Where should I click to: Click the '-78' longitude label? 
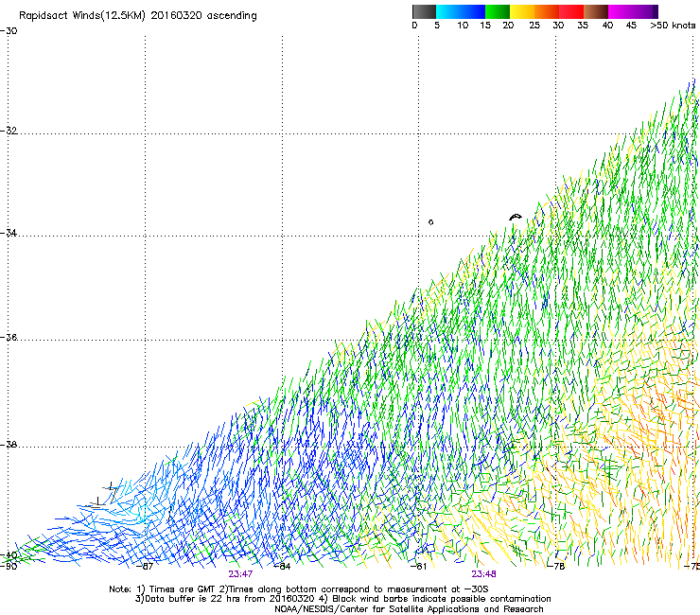[x=556, y=566]
